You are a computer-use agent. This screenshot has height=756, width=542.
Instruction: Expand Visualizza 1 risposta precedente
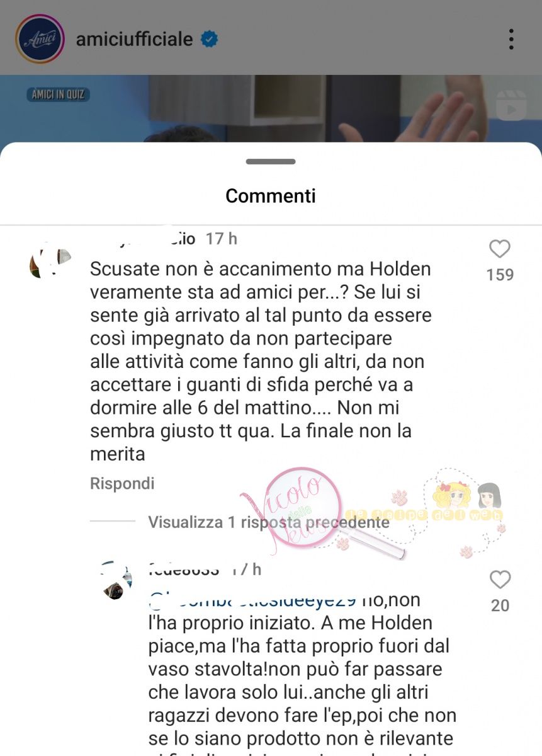(x=269, y=522)
